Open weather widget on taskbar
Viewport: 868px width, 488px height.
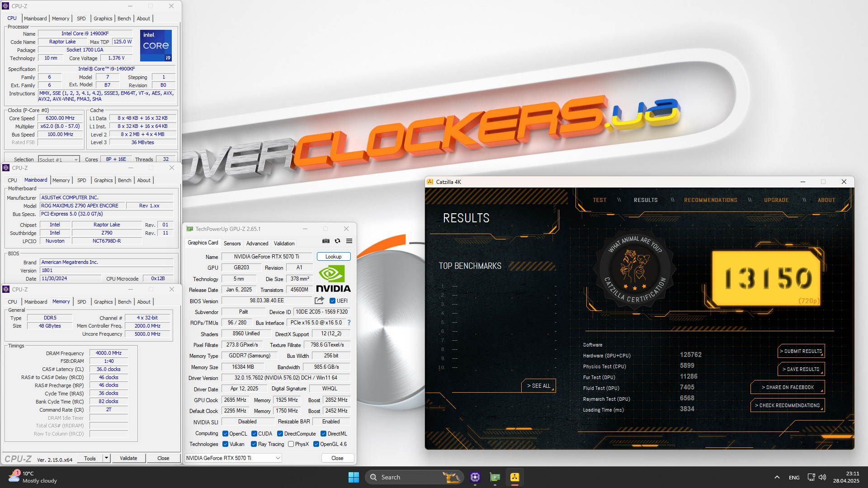point(33,477)
